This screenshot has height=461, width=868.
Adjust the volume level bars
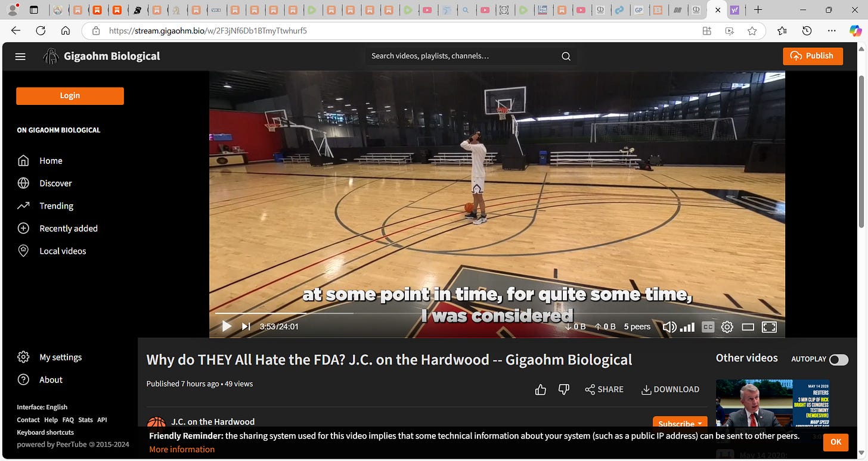[x=687, y=327]
